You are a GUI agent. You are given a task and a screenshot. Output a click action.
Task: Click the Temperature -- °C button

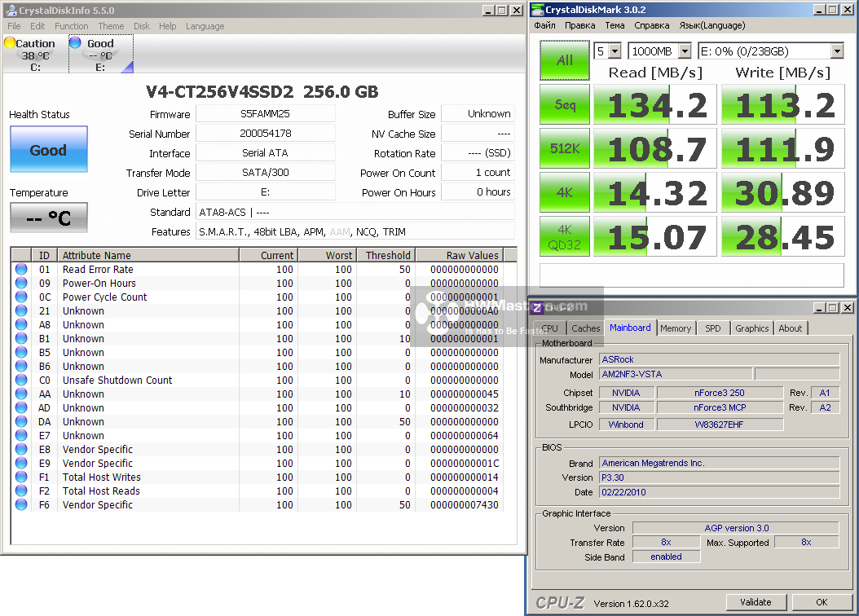click(49, 218)
